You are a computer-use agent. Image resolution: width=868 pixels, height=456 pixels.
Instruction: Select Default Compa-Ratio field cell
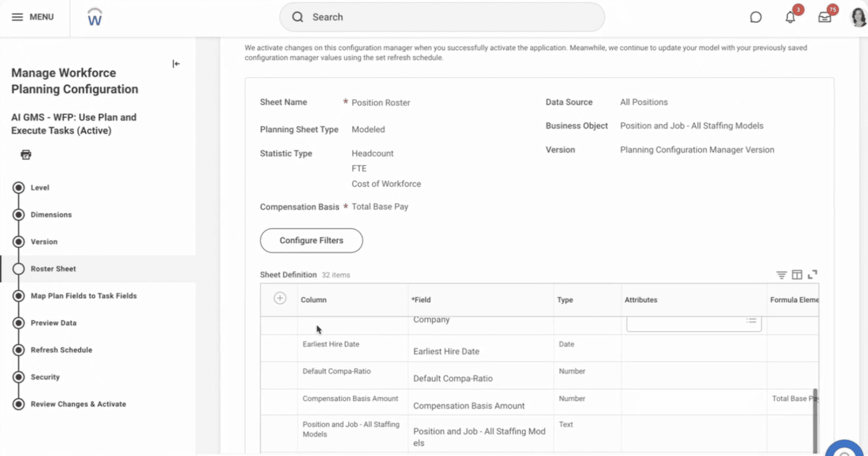pos(481,375)
